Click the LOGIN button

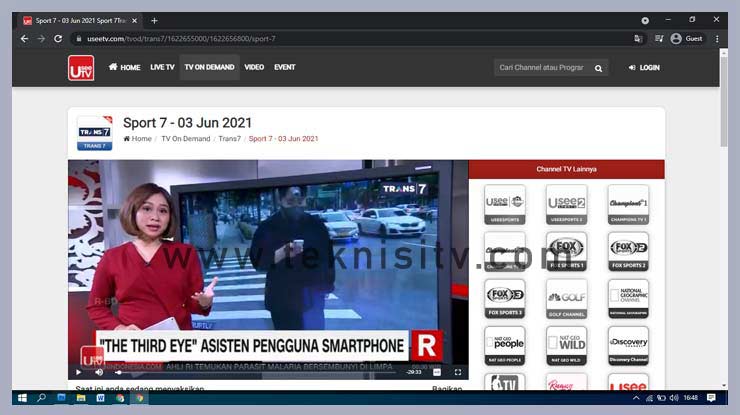(644, 68)
